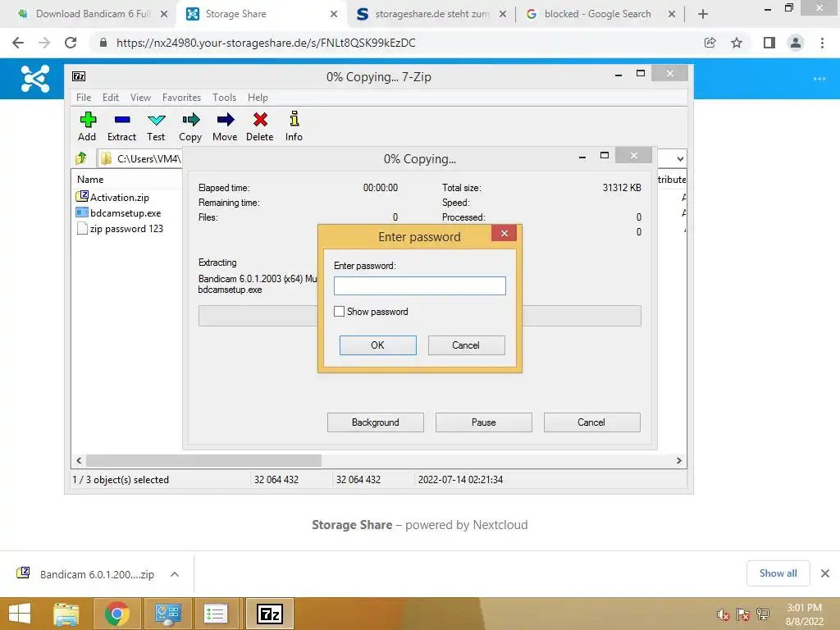This screenshot has width=840, height=630.
Task: Confirm password with OK button
Action: click(377, 345)
